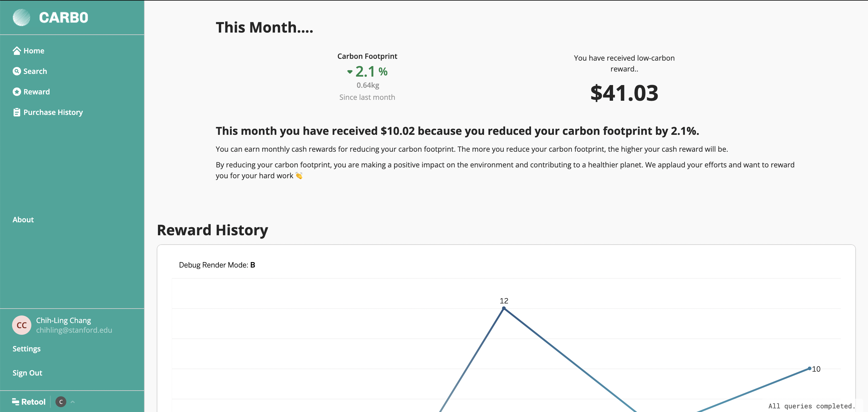Click the Reward star icon
Viewport: 868px width, 412px height.
coord(17,92)
